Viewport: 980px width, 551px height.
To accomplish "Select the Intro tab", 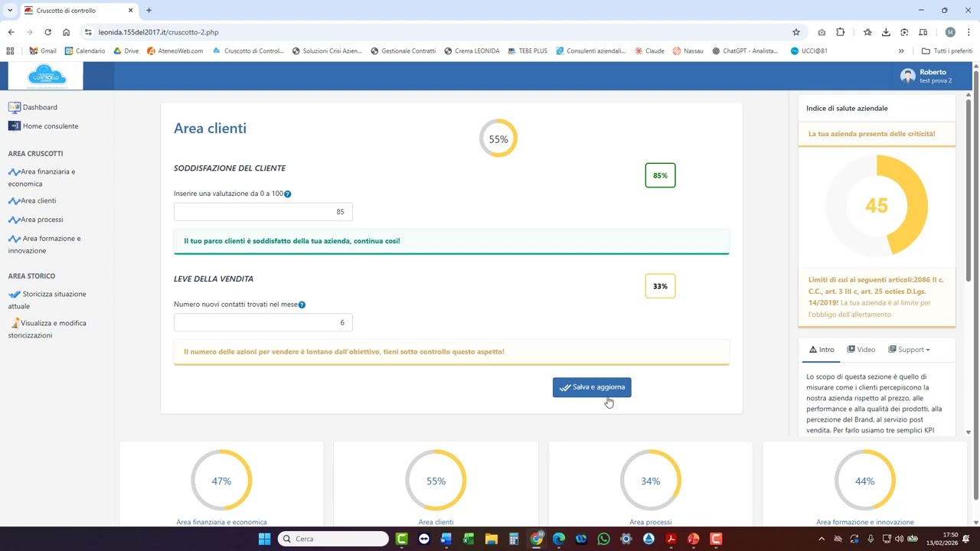I will 821,350.
